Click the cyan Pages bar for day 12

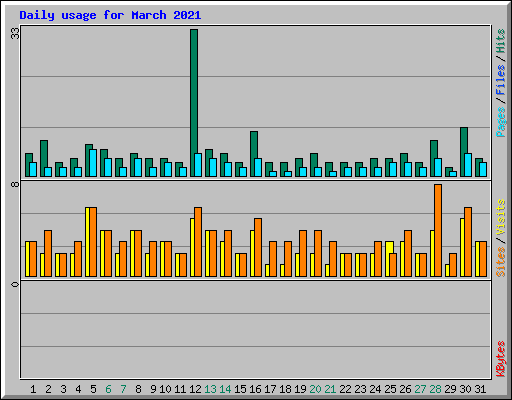[x=198, y=165]
